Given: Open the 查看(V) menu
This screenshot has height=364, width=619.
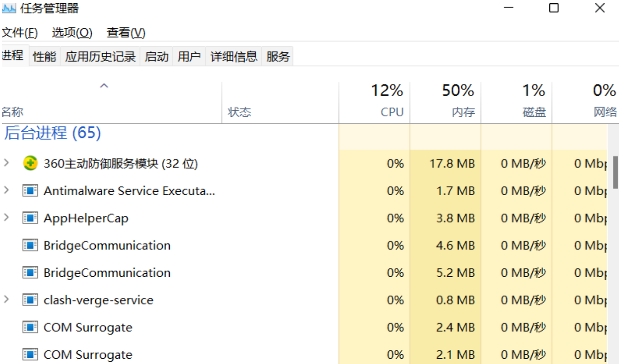Looking at the screenshot, I should click(126, 33).
